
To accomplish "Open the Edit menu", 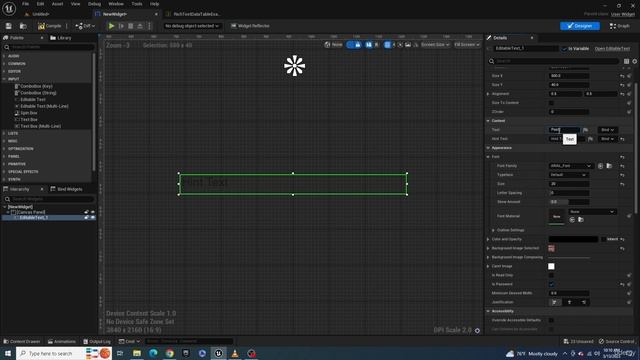I will (40, 4).
